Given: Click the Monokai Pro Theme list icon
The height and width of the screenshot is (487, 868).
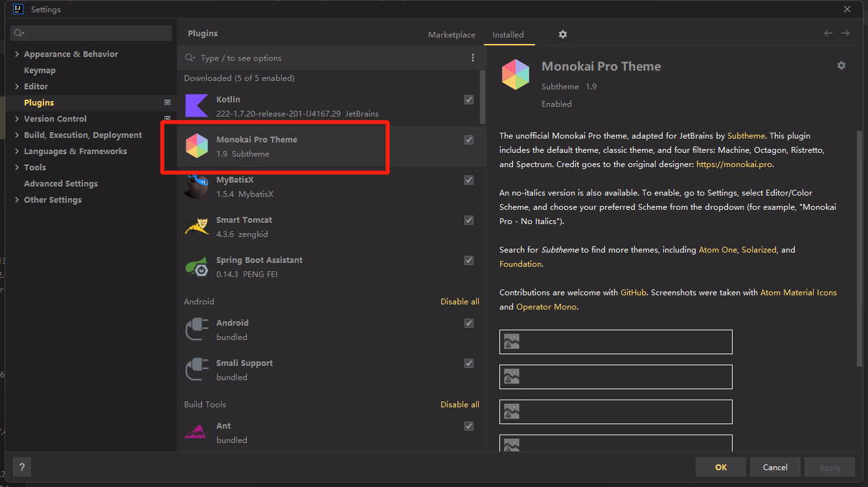Looking at the screenshot, I should (x=196, y=146).
